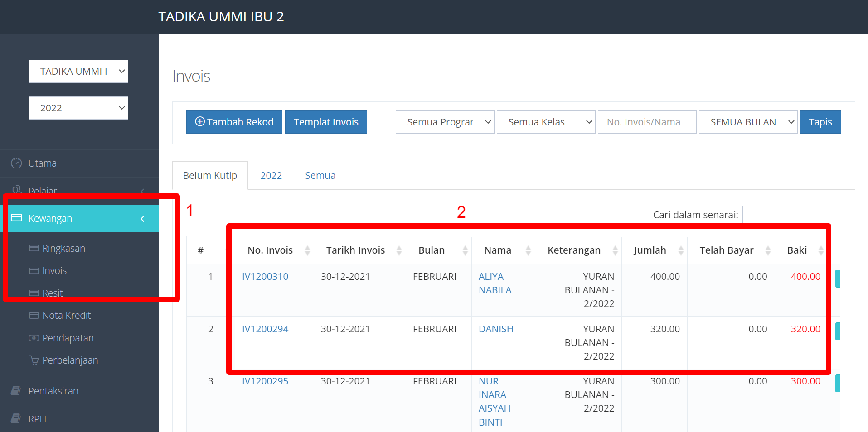Click the Perbelanjaan shopping cart icon
Screen dimensions: 868x432
click(x=34, y=360)
